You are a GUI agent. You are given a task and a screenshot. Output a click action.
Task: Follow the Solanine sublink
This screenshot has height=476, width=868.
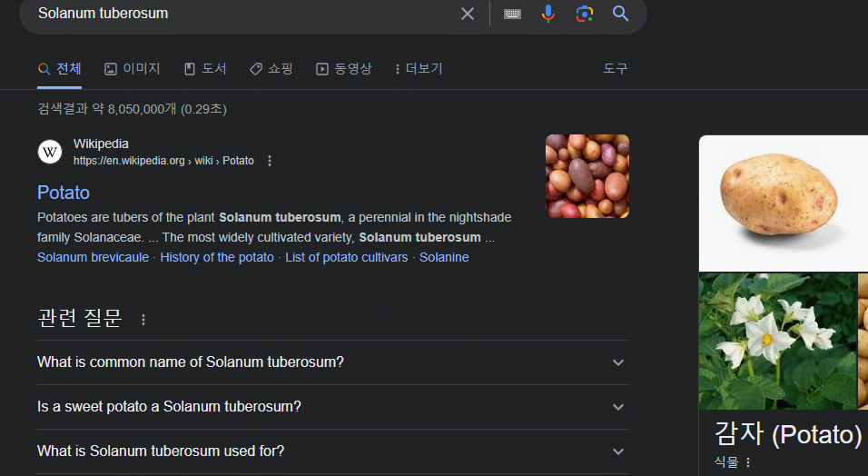(x=444, y=257)
